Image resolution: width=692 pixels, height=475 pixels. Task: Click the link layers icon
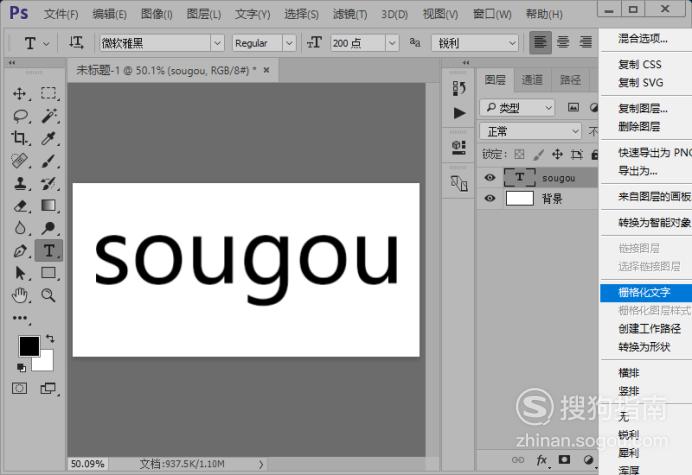[518, 460]
